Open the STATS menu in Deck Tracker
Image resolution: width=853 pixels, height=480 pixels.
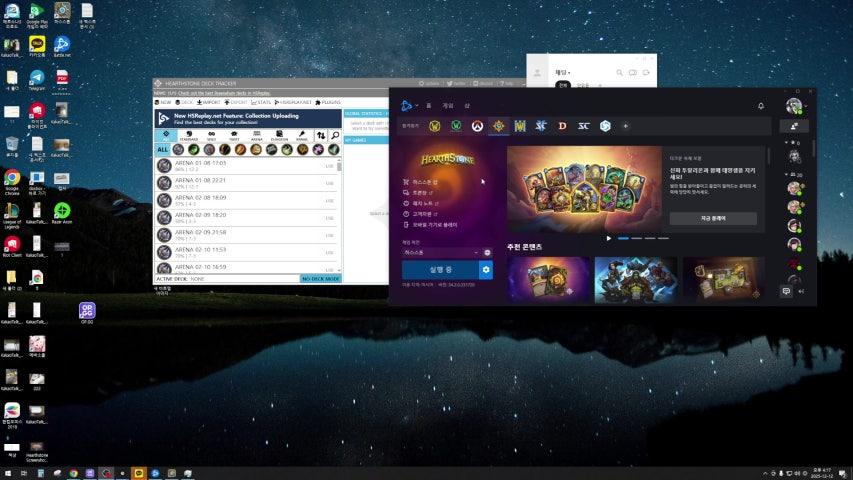click(x=261, y=102)
